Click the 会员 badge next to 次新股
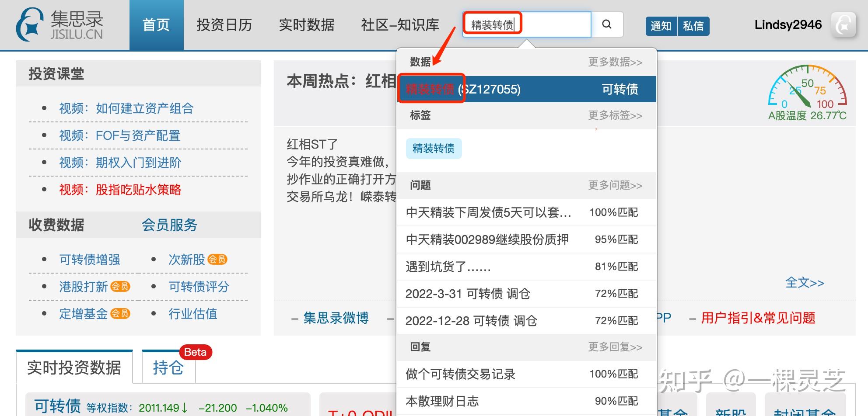This screenshot has height=416, width=868. 217,260
